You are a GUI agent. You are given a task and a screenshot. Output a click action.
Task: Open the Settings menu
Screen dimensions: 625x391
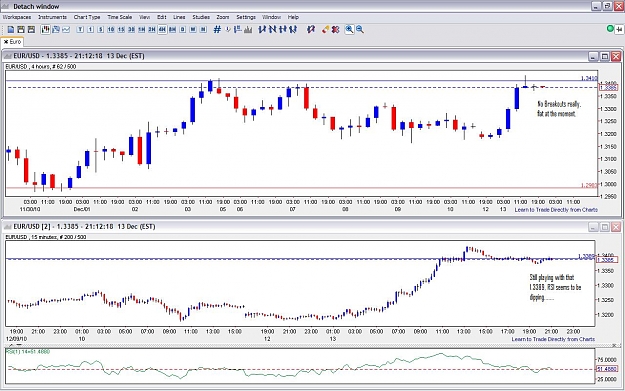246,17
